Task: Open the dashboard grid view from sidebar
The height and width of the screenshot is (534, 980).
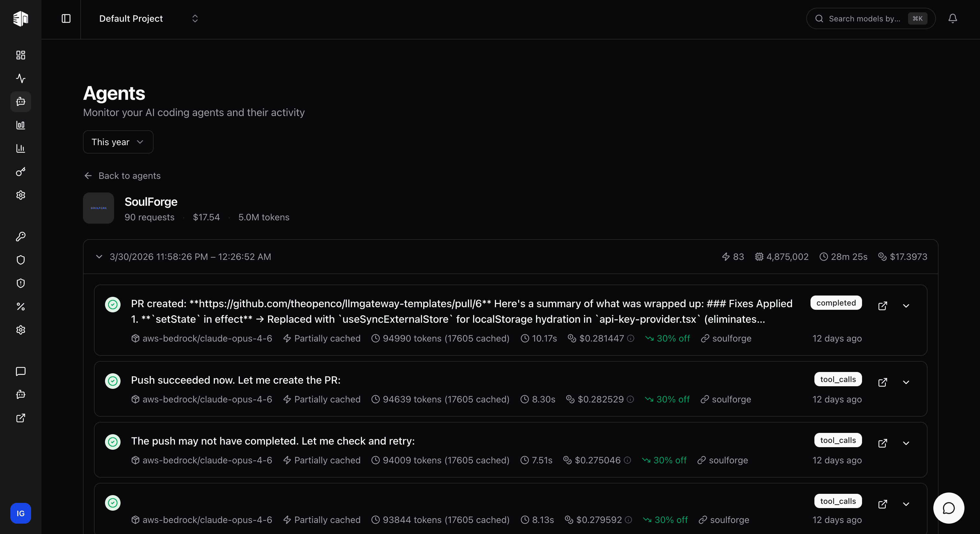Action: [x=20, y=55]
